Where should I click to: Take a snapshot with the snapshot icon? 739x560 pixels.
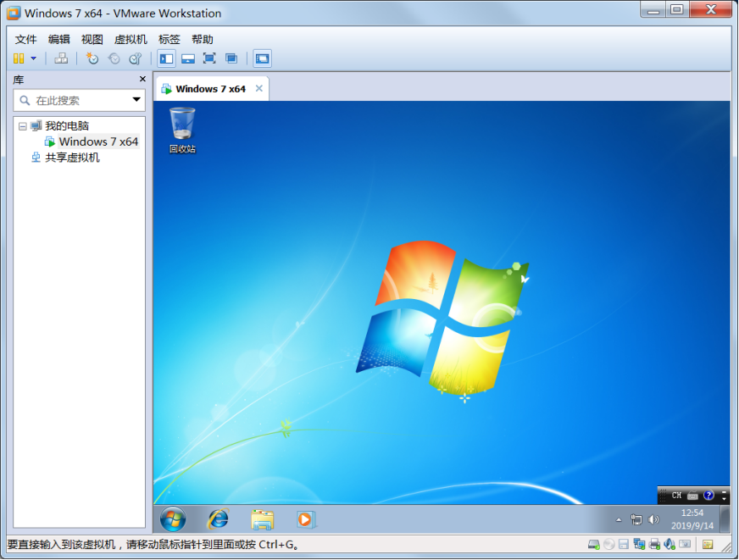(92, 58)
